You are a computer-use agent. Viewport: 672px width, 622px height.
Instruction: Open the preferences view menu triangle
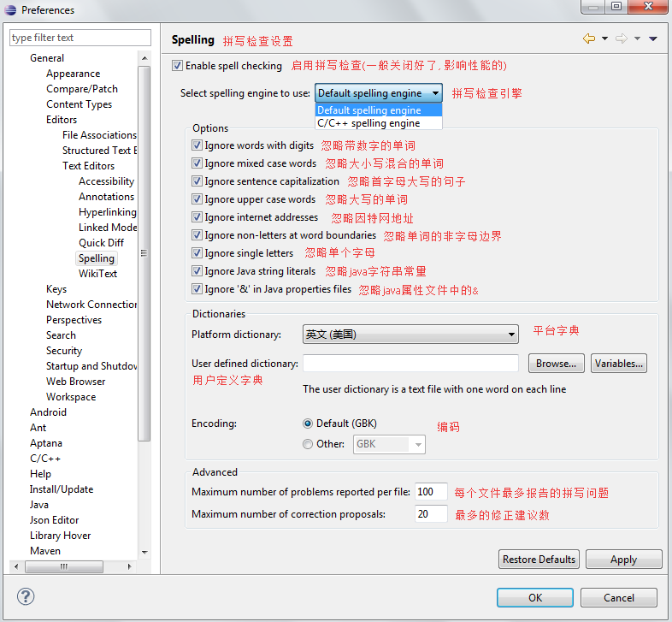point(652,39)
